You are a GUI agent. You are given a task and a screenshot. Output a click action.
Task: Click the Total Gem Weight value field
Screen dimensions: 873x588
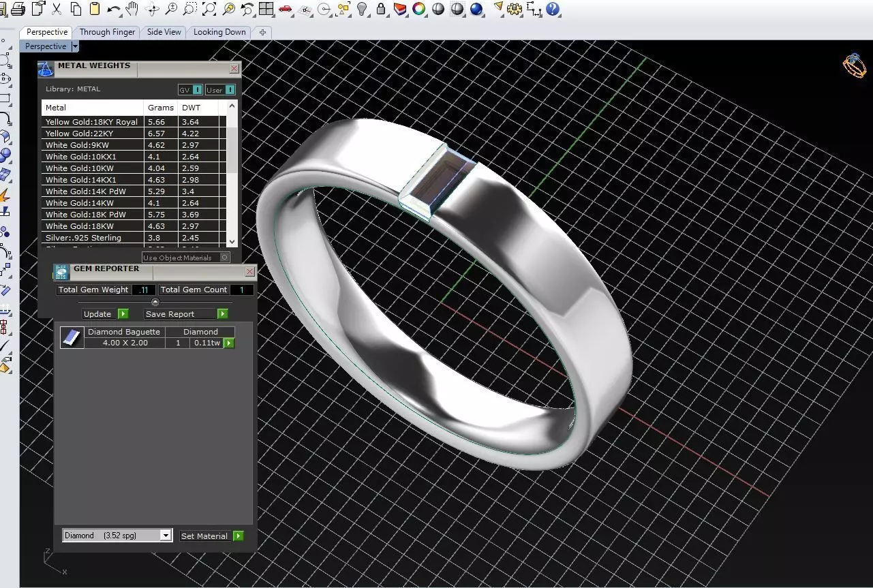[x=143, y=290]
